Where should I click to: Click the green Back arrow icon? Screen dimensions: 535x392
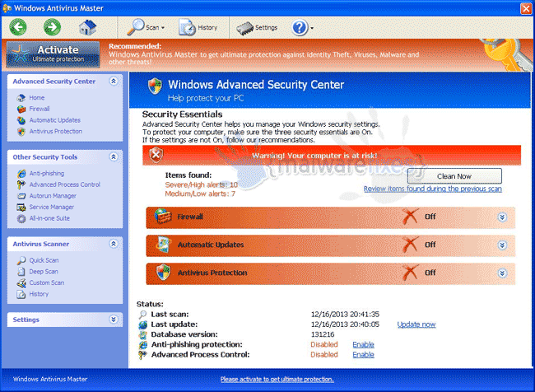point(18,27)
